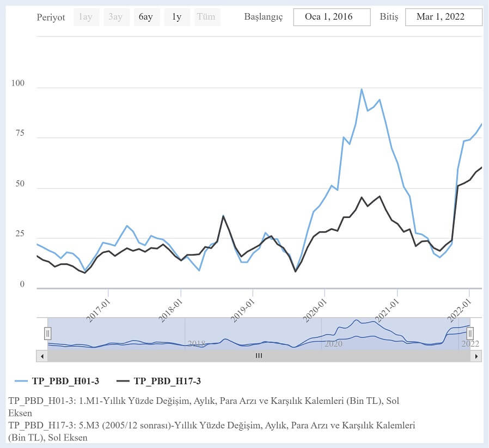
Task: Select the 3ay period button
Action: click(115, 17)
